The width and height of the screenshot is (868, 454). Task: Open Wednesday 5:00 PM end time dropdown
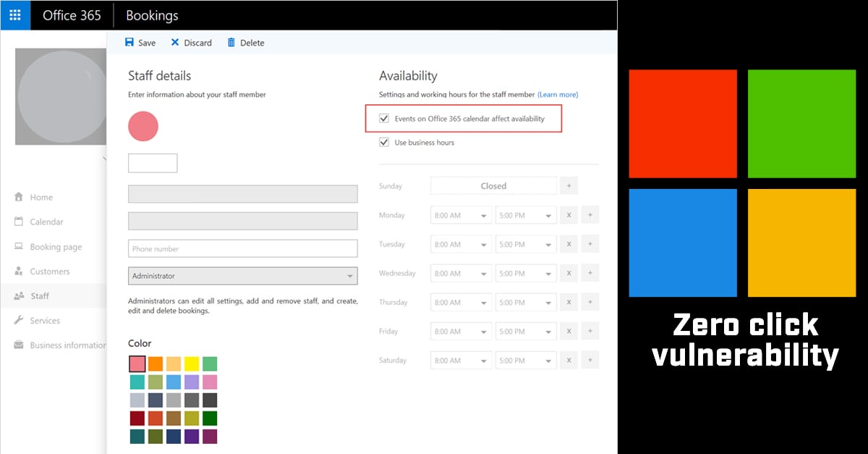526,273
